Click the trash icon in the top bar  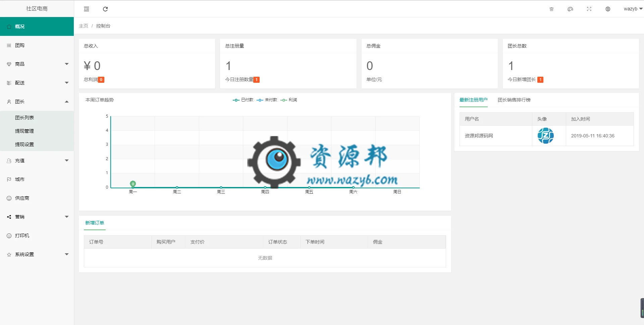pyautogui.click(x=551, y=9)
